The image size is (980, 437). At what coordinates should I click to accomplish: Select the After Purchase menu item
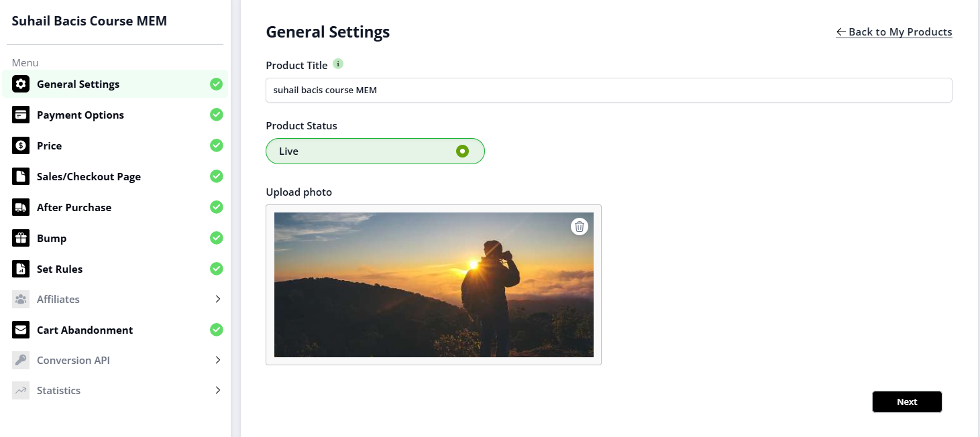tap(115, 207)
